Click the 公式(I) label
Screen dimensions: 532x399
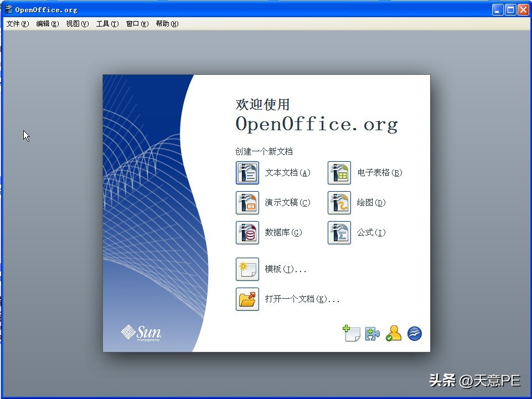tap(371, 233)
